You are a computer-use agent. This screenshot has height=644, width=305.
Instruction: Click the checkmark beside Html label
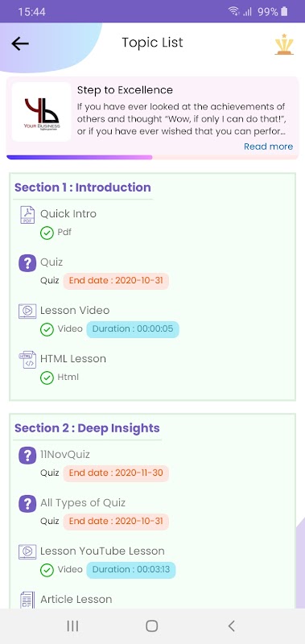coord(47,378)
